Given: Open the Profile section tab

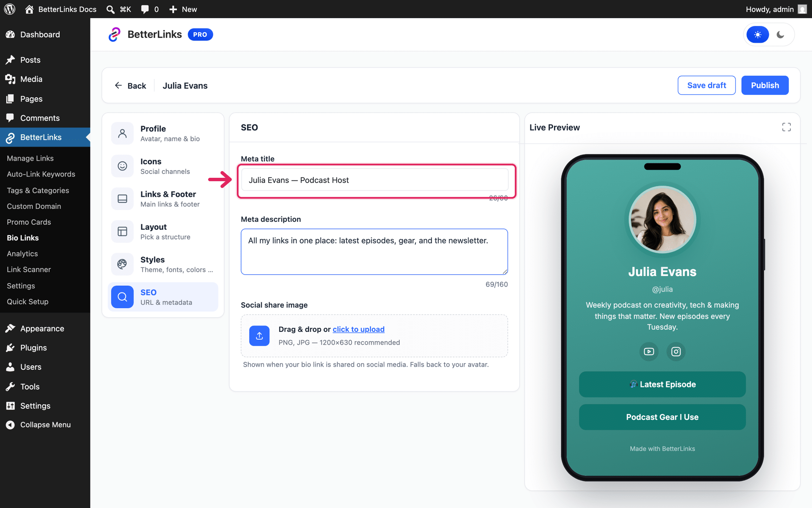Looking at the screenshot, I should click(163, 133).
